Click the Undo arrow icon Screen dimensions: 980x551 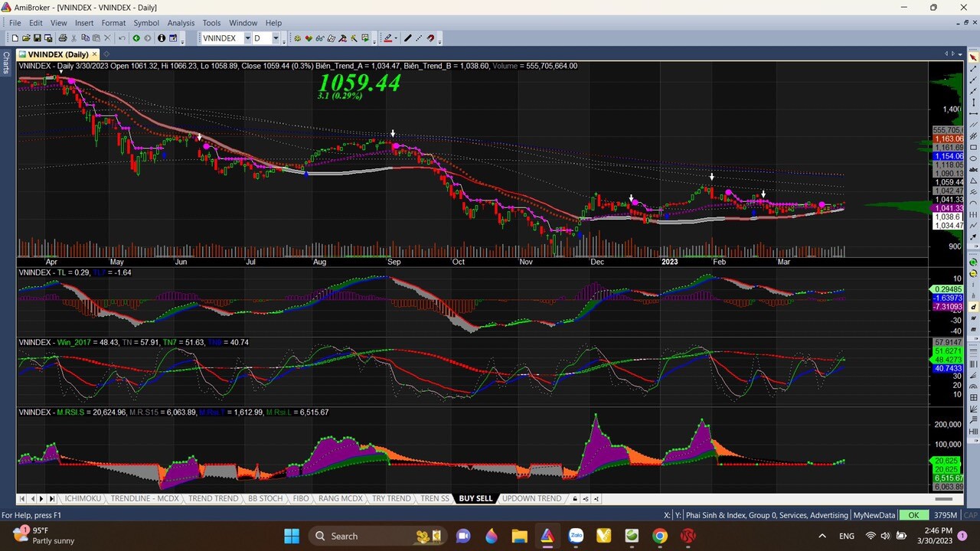pyautogui.click(x=122, y=38)
